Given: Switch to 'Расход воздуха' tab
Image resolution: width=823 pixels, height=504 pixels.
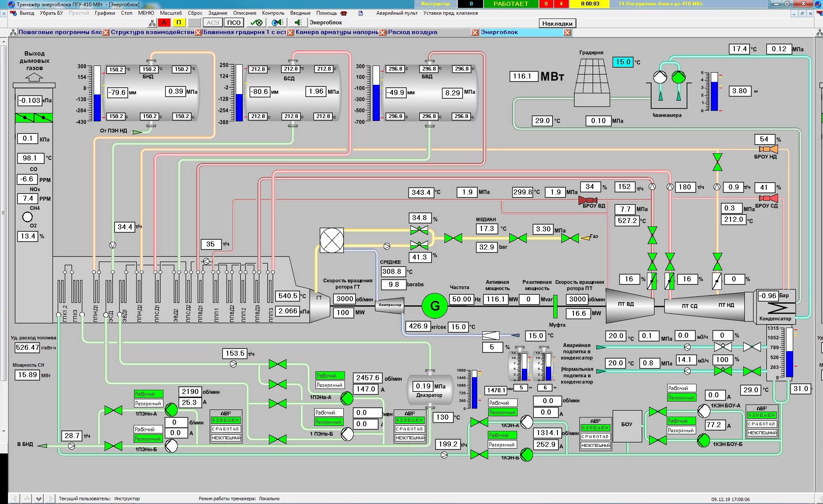Looking at the screenshot, I should 413,32.
